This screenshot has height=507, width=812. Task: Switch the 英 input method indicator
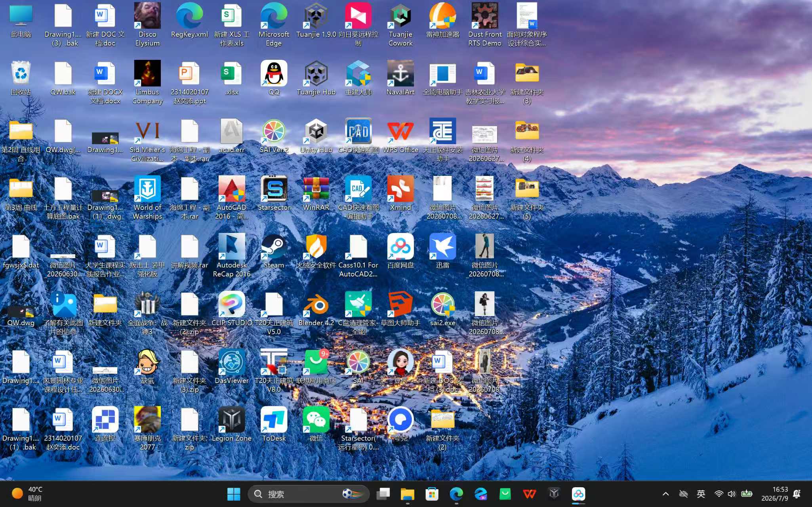701,494
